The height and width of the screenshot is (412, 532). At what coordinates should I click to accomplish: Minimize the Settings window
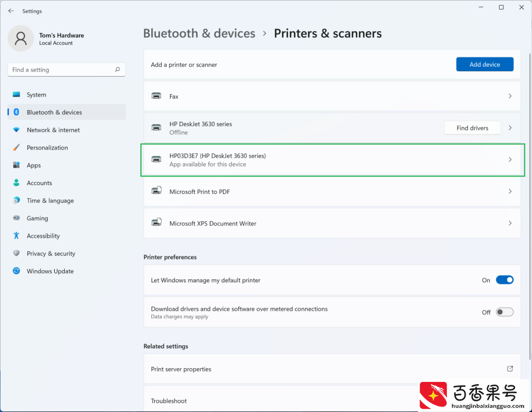pyautogui.click(x=481, y=7)
